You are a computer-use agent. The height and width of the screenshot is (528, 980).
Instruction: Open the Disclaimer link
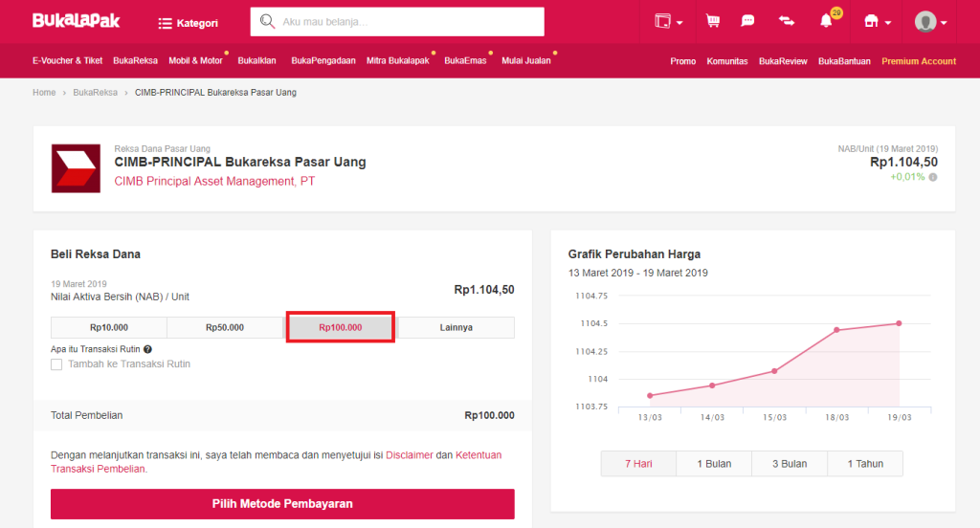click(x=410, y=455)
